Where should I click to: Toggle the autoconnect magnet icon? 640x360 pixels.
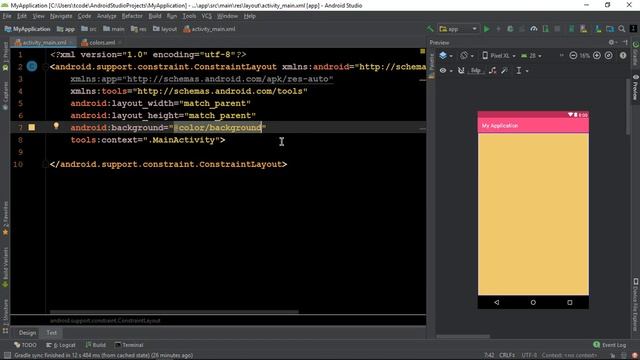tap(461, 71)
